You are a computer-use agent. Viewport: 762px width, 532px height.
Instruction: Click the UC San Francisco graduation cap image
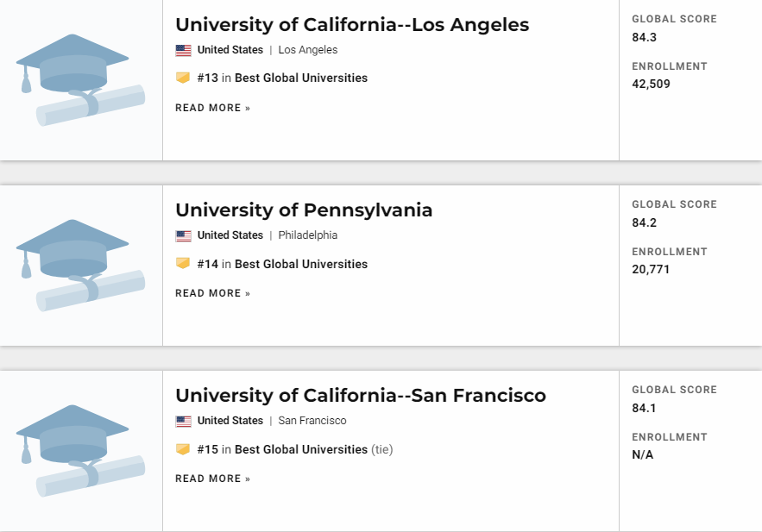[x=80, y=451]
